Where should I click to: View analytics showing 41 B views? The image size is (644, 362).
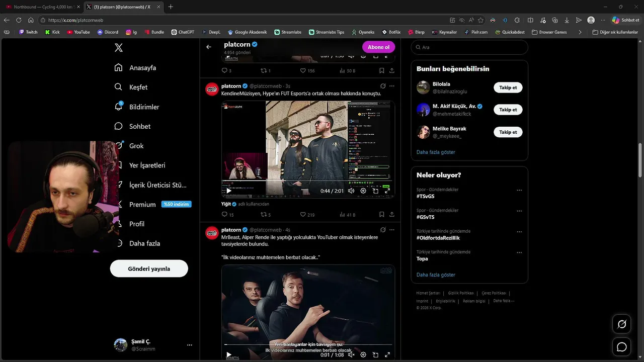tap(347, 215)
